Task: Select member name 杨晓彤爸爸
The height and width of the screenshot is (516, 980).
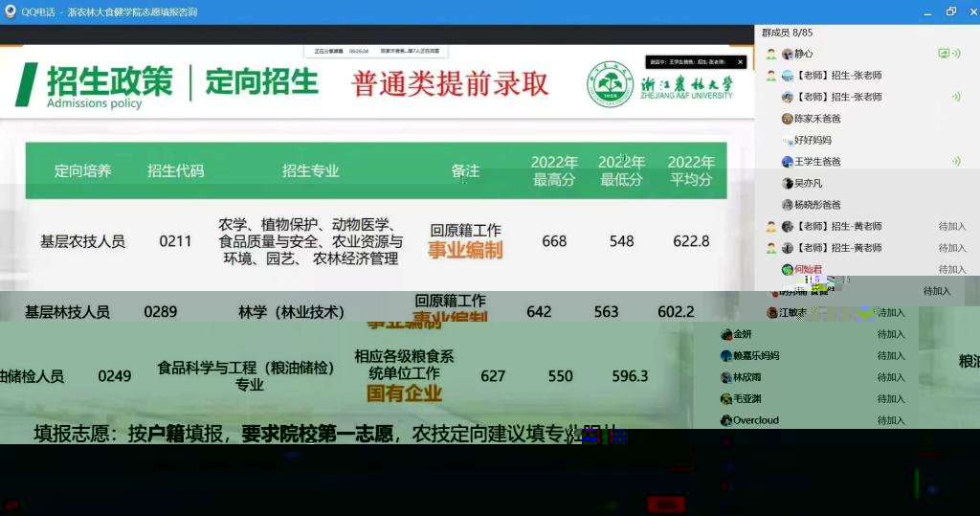Action: tap(817, 205)
